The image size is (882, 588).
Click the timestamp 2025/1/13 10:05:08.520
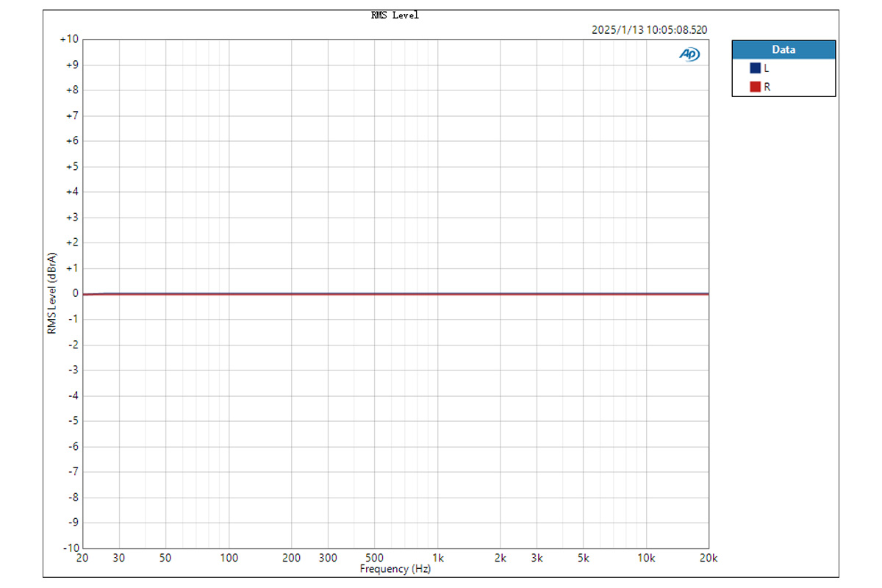pos(650,30)
